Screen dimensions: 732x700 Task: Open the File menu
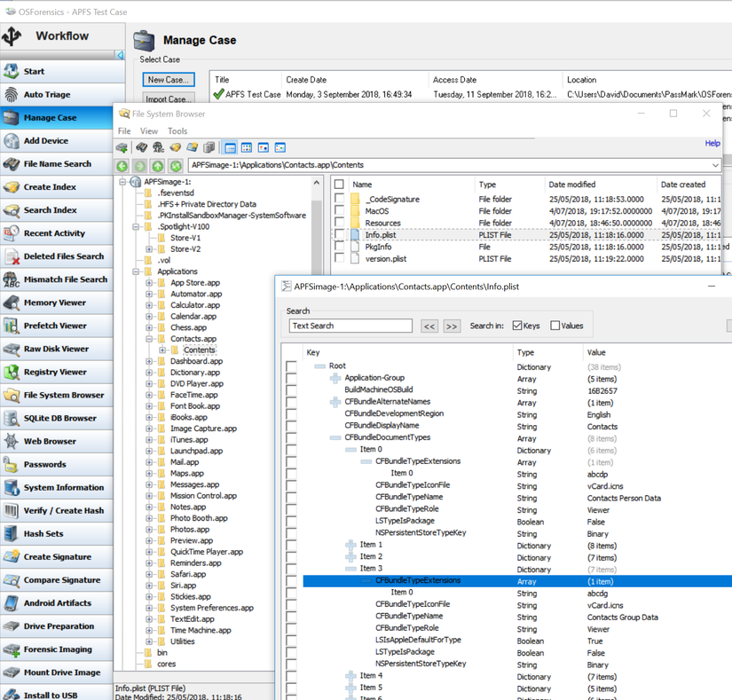click(x=124, y=131)
